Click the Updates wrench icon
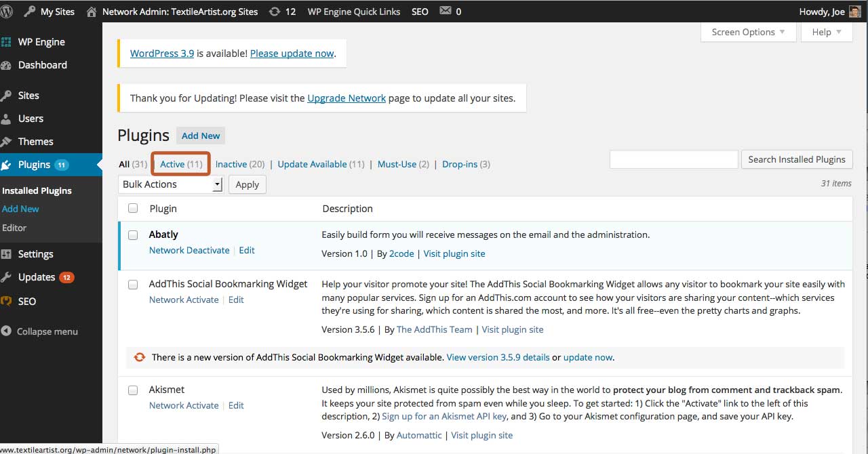The height and width of the screenshot is (454, 868). pyautogui.click(x=6, y=277)
